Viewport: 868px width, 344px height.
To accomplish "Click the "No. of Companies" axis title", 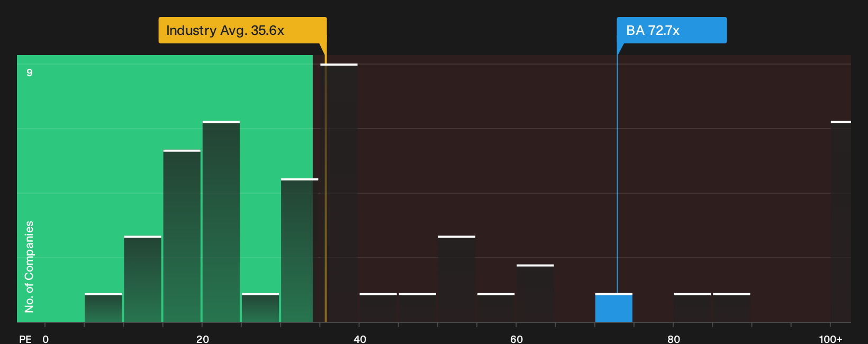I will (x=29, y=267).
